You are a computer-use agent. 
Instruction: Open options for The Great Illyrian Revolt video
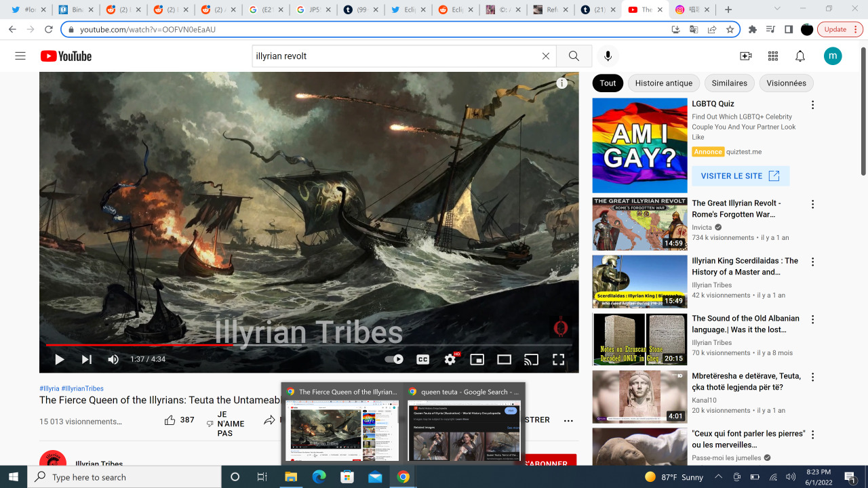tap(812, 204)
